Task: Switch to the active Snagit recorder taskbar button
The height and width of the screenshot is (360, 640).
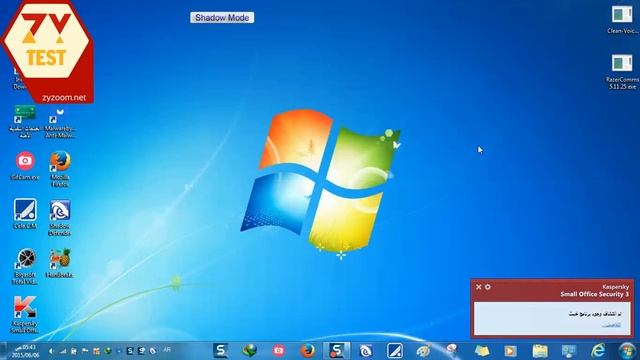Action: coord(337,351)
